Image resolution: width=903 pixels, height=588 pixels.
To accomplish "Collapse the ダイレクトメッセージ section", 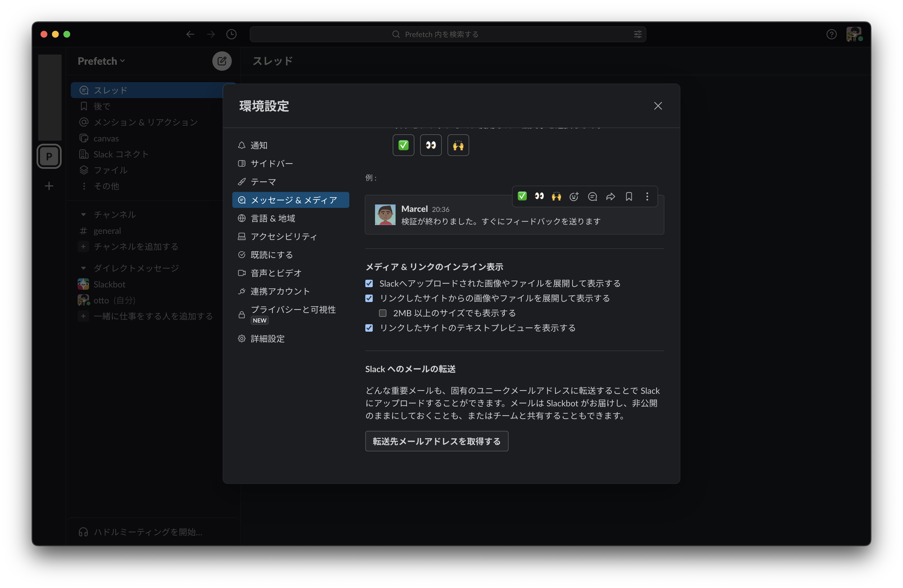I will click(83, 268).
